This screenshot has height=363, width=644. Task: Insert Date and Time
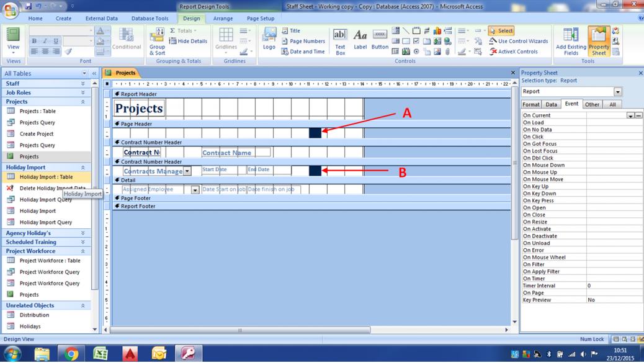tap(303, 52)
